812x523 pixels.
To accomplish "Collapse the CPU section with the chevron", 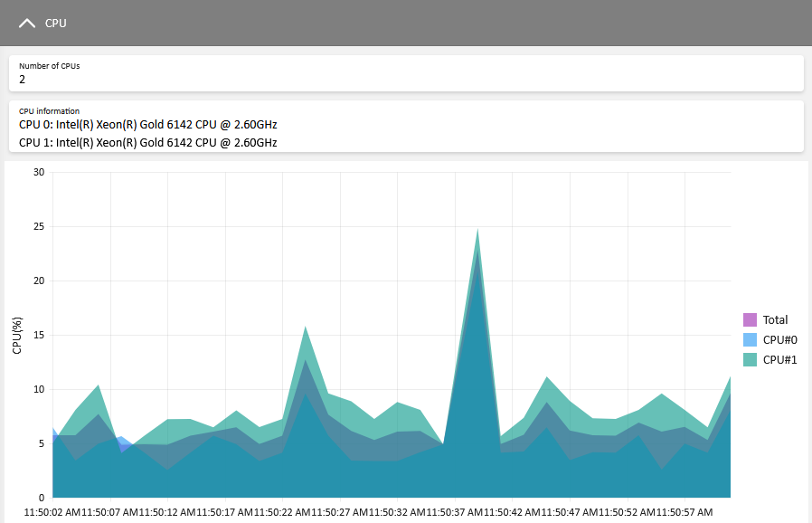I will [27, 24].
